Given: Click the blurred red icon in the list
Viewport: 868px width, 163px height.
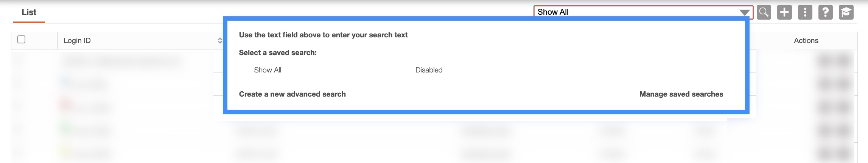Looking at the screenshot, I should [x=65, y=105].
